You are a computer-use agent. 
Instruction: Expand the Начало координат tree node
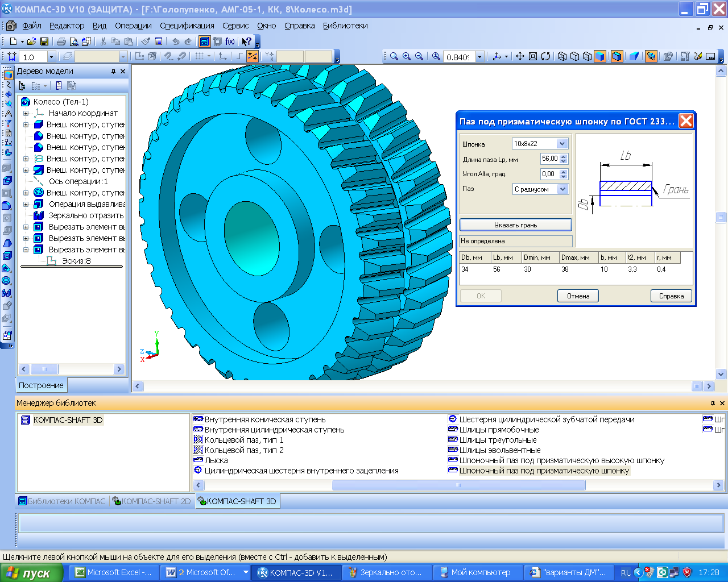point(26,113)
